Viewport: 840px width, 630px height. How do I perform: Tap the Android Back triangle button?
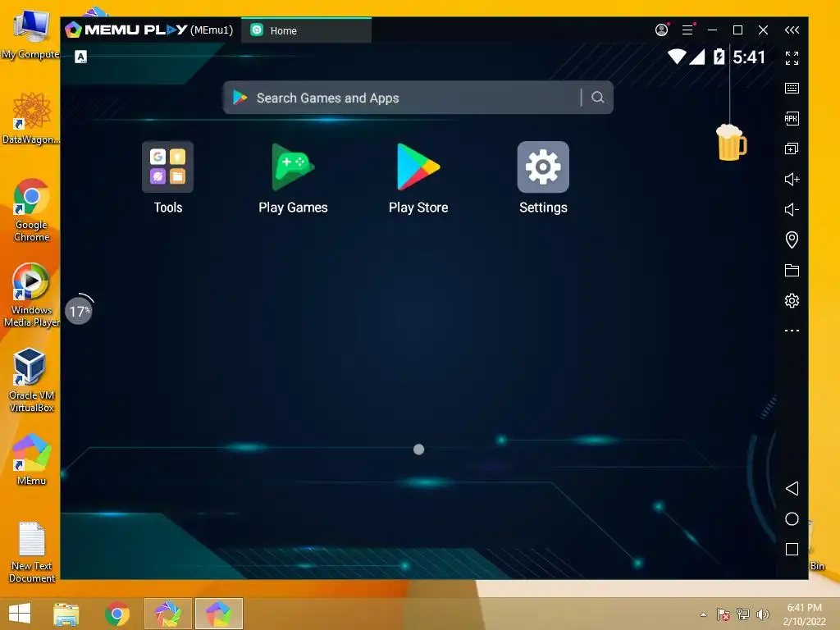(792, 488)
